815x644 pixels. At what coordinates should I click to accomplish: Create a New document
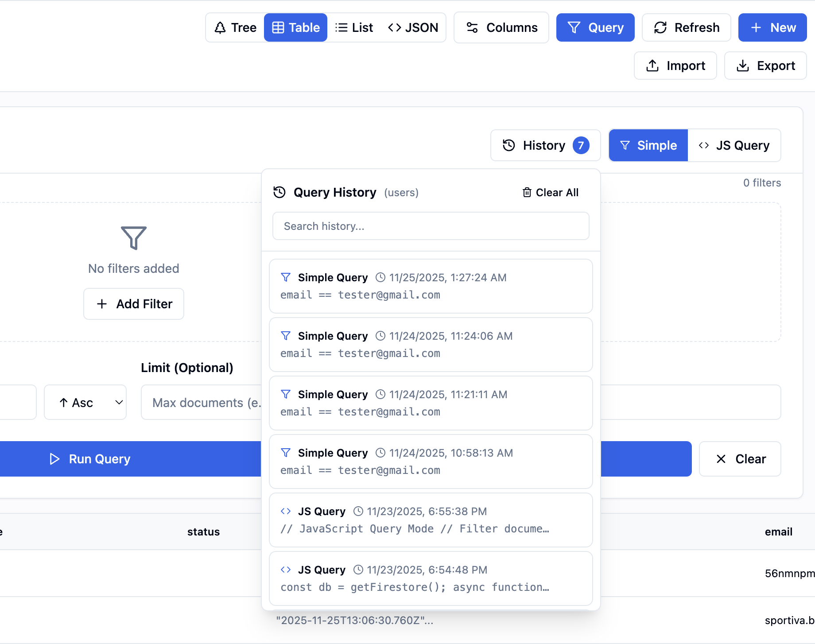click(772, 27)
